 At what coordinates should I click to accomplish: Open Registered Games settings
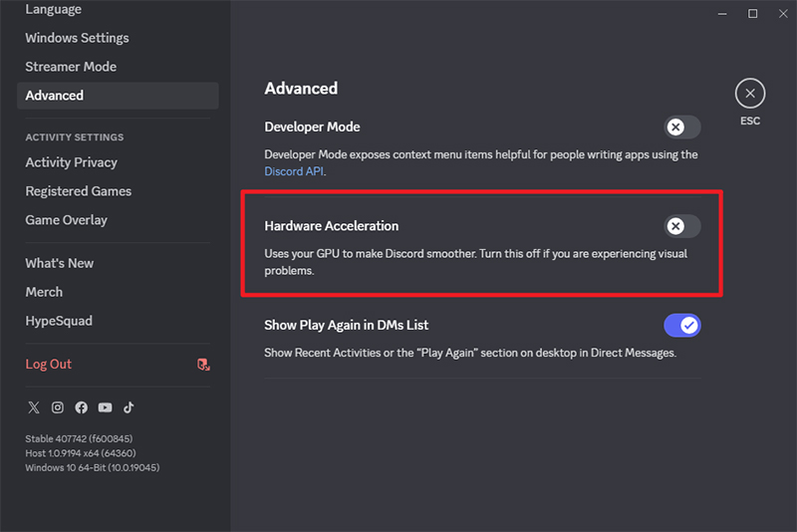pos(79,191)
